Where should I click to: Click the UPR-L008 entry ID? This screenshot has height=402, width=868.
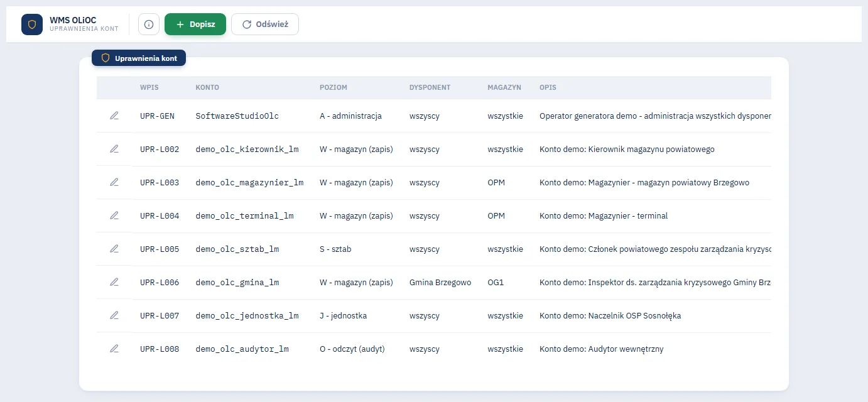(x=160, y=349)
